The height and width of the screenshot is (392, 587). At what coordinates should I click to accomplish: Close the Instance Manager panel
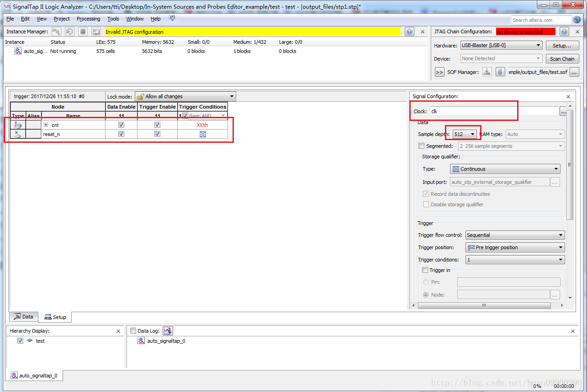point(423,32)
